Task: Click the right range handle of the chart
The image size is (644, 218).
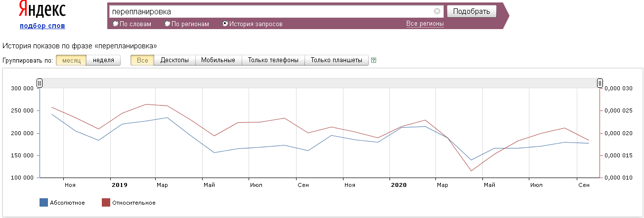Action: (600, 83)
